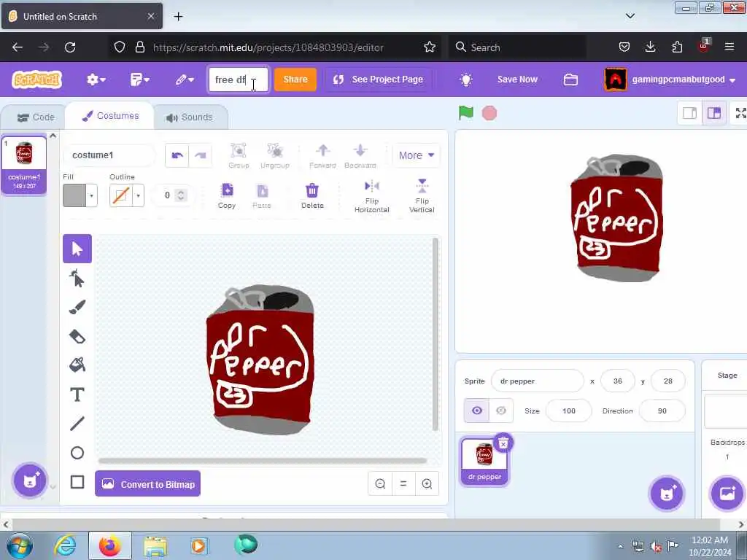Flip the costume vertically
This screenshot has height=560, width=747.
click(422, 196)
